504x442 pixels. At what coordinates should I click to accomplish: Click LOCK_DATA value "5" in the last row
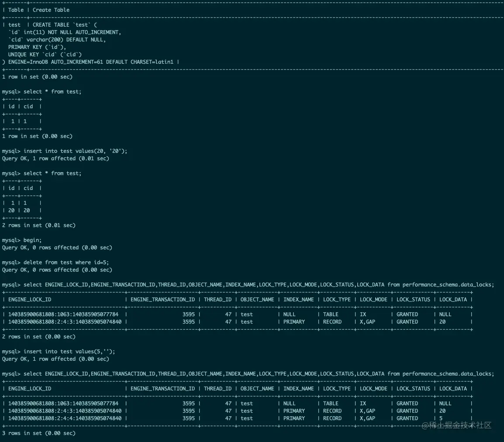pyautogui.click(x=441, y=418)
